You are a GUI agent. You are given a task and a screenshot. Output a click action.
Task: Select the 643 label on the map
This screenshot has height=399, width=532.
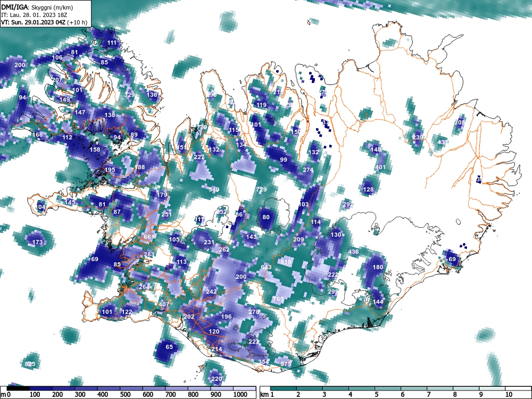266,267
